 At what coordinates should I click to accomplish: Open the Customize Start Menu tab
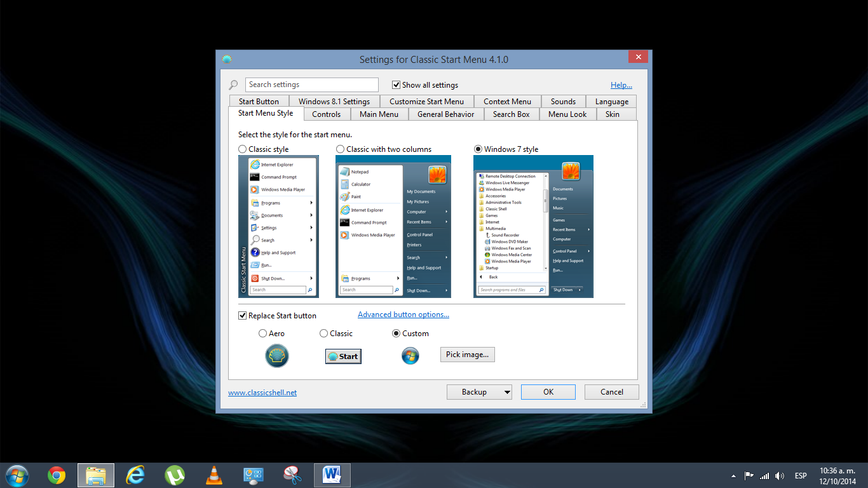(426, 102)
